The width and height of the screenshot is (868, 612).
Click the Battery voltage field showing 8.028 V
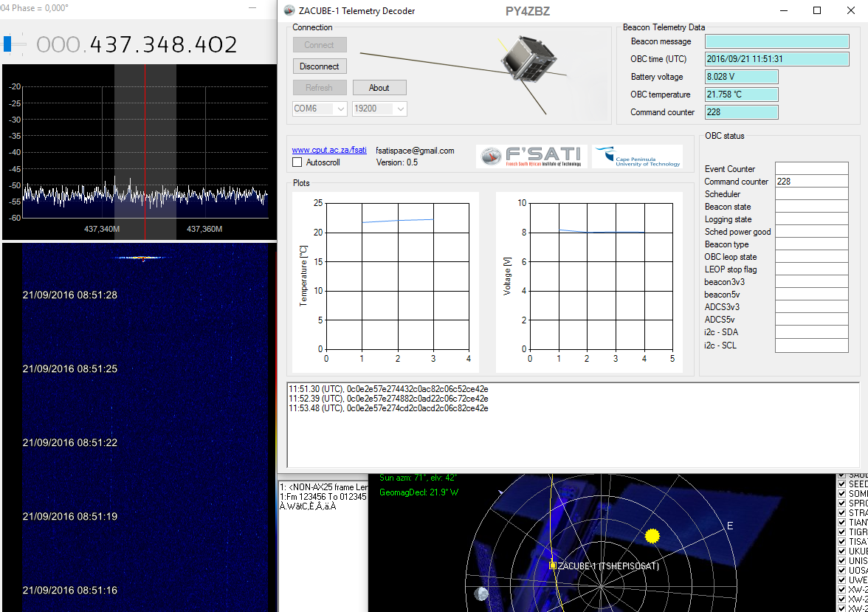pos(741,77)
